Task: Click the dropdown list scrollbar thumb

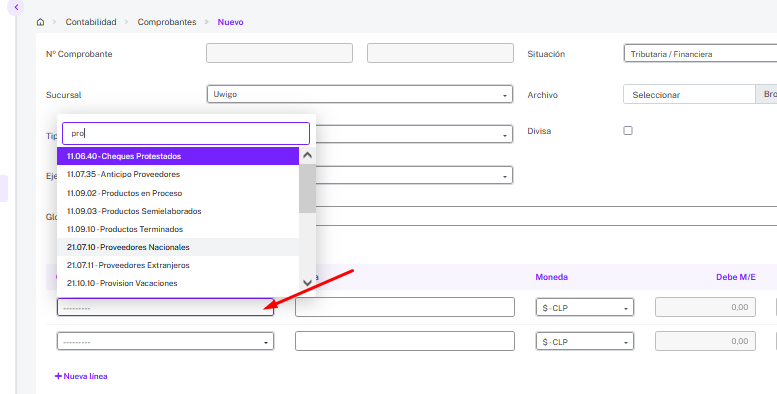Action: [307, 188]
